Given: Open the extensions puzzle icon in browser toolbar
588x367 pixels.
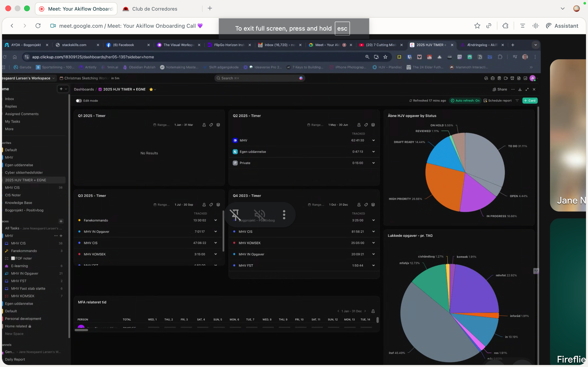Looking at the screenshot, I should [x=505, y=26].
